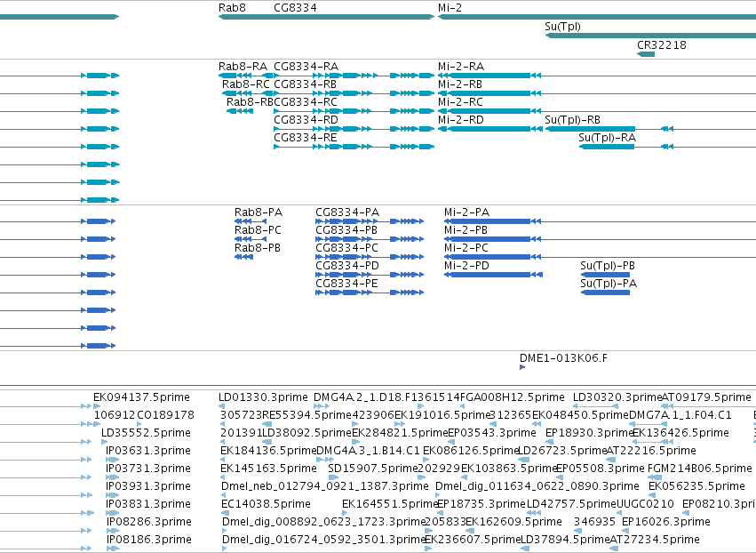Image resolution: width=756 pixels, height=553 pixels.
Task: Click the IP03731.3prime label
Action: [x=148, y=469]
